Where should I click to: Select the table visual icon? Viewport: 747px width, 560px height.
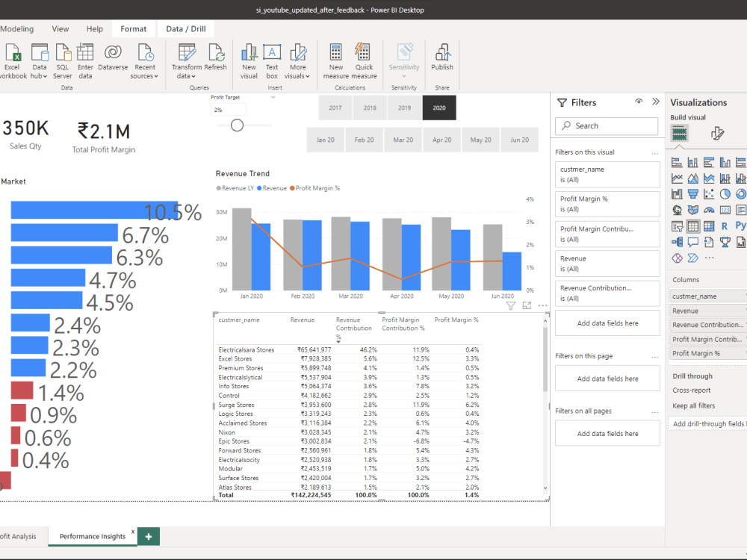click(694, 225)
